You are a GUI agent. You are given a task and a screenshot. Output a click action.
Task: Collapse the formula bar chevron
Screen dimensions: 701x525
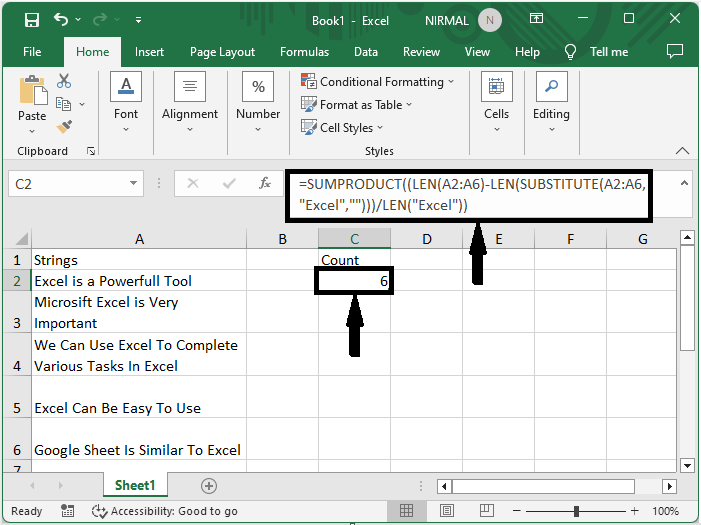(684, 182)
